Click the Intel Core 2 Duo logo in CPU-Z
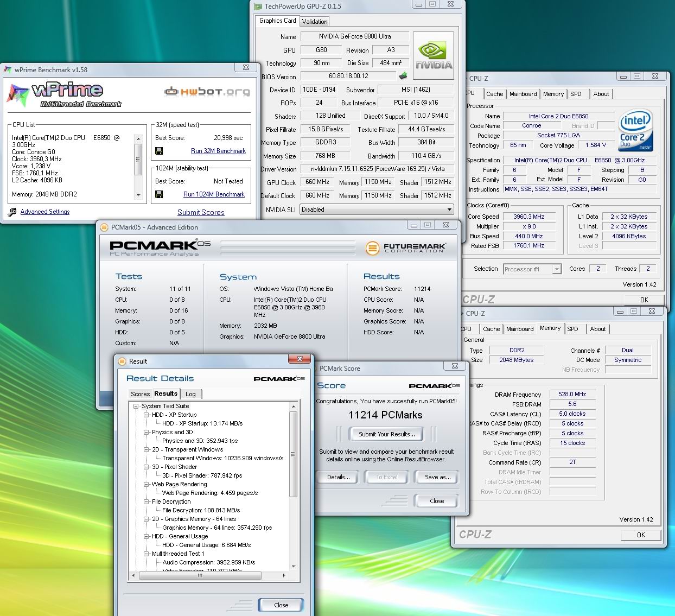Image resolution: width=675 pixels, height=616 pixels. click(635, 131)
